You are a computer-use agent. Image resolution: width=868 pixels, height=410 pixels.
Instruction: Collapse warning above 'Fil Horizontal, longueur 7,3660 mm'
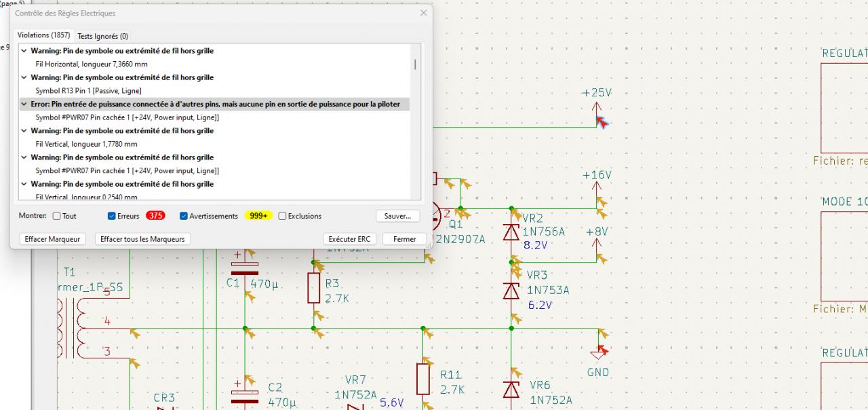(x=25, y=51)
